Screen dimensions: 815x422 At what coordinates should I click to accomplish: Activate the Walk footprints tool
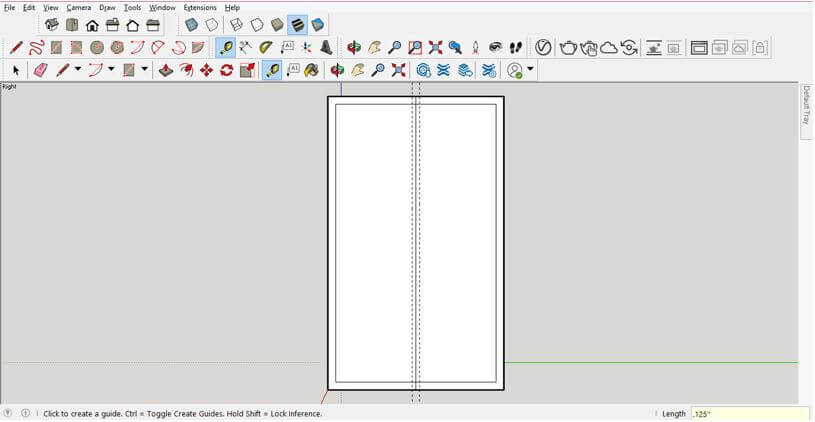click(516, 48)
